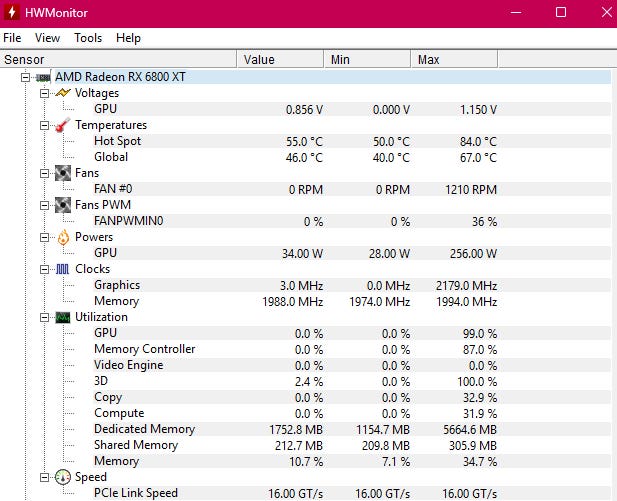Screen dimensions: 617x501
Task: Click the 36 % FANPWMIN0 max value
Action: pyautogui.click(x=484, y=222)
